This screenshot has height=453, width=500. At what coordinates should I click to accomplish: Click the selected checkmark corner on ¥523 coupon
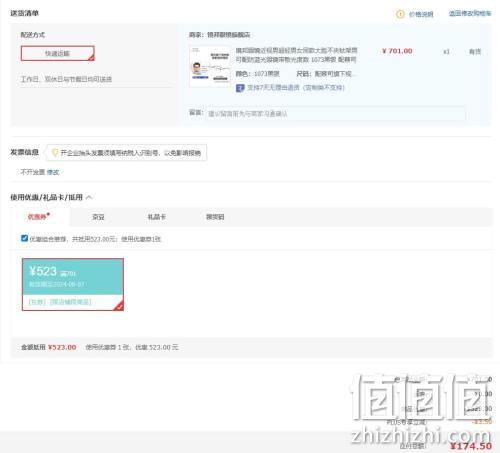119,306
